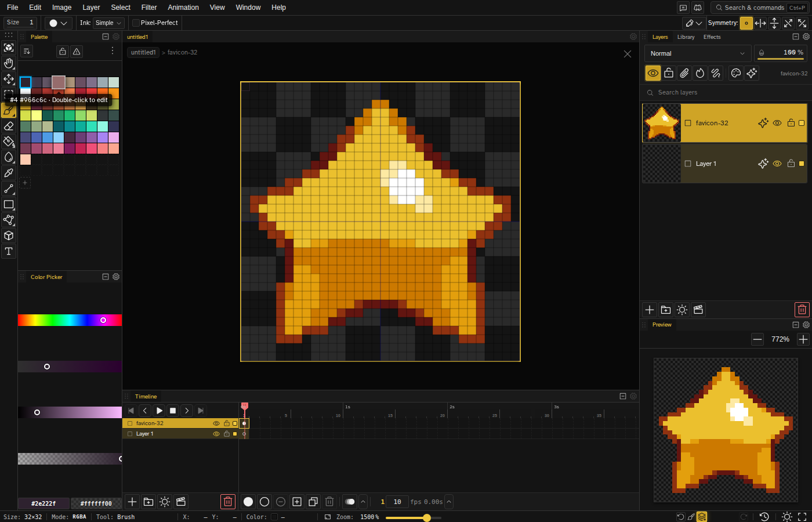
Task: Delete layer with red trash icon in Layers panel
Action: [x=802, y=310]
